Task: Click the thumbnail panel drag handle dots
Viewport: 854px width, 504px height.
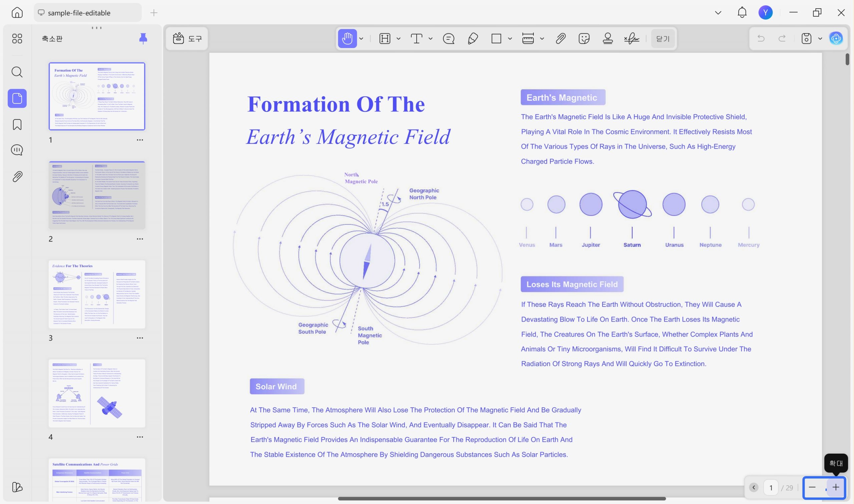Action: pos(97,28)
